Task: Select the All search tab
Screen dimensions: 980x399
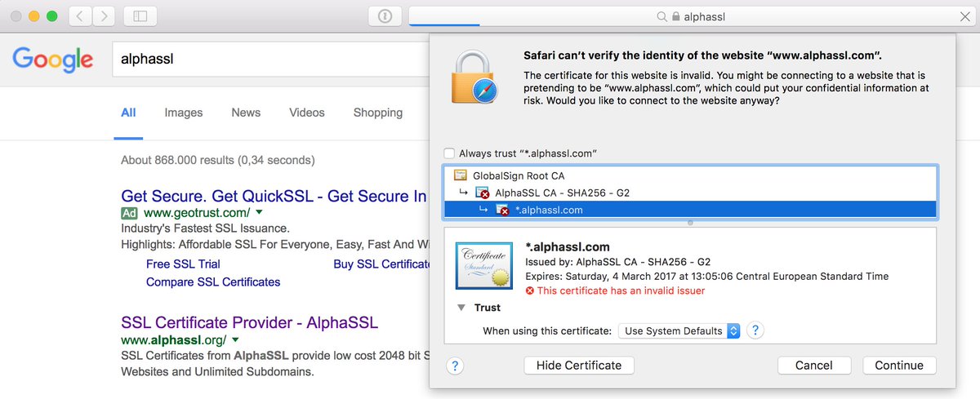Action: tap(128, 113)
